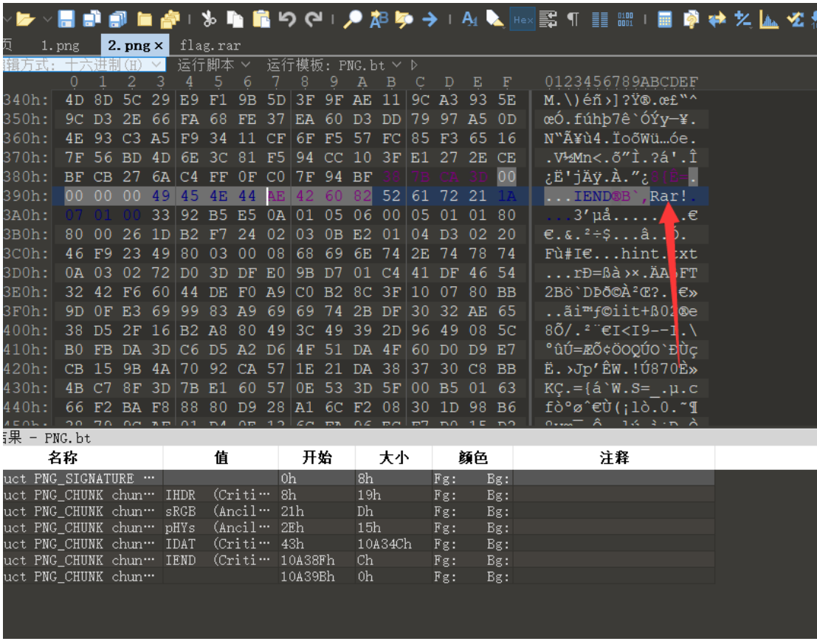Toggle the highlighting marker icon

(495, 20)
